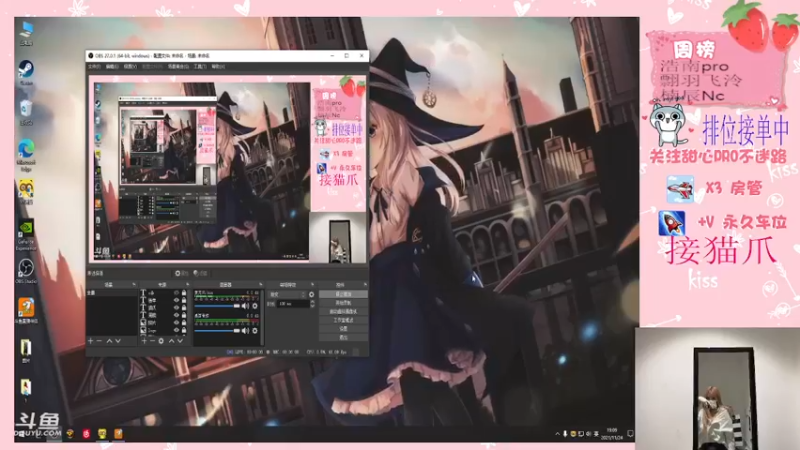Expand the hidden system tray icons chevron
Viewport: 800px width, 450px height.
[x=557, y=434]
